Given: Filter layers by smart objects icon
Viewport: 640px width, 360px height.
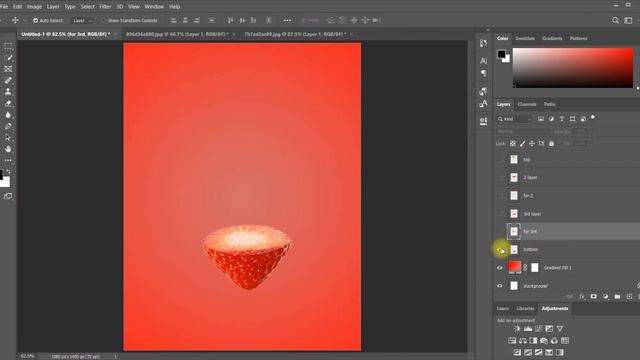Looking at the screenshot, I should [583, 119].
